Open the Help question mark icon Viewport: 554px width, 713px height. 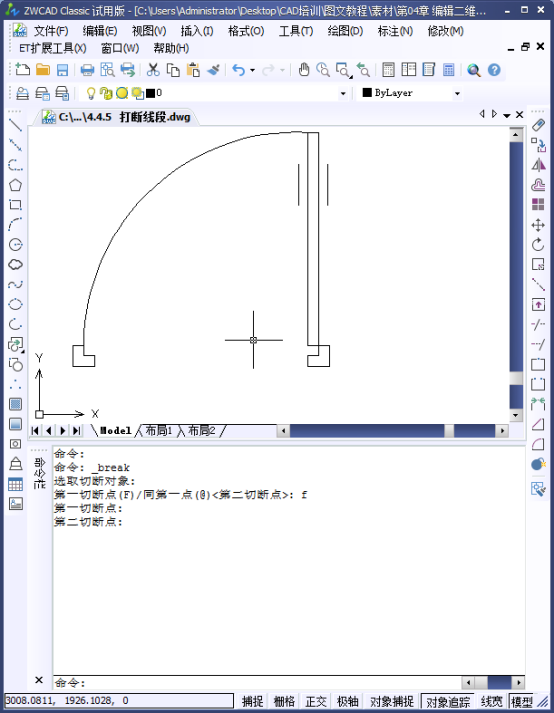pos(494,70)
